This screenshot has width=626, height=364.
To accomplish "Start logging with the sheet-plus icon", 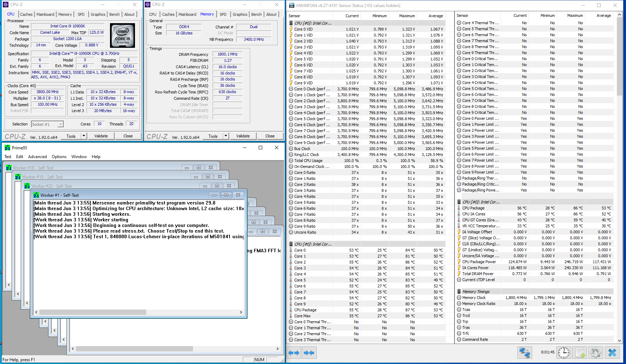I will pos(580,352).
